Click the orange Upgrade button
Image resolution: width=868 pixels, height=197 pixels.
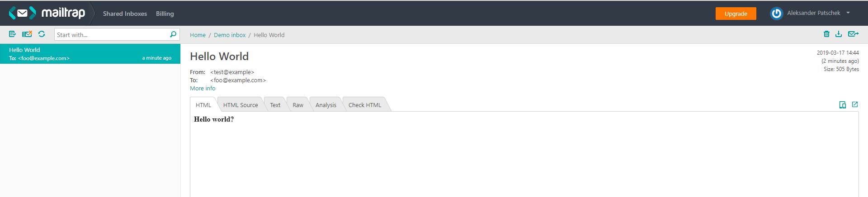point(736,14)
